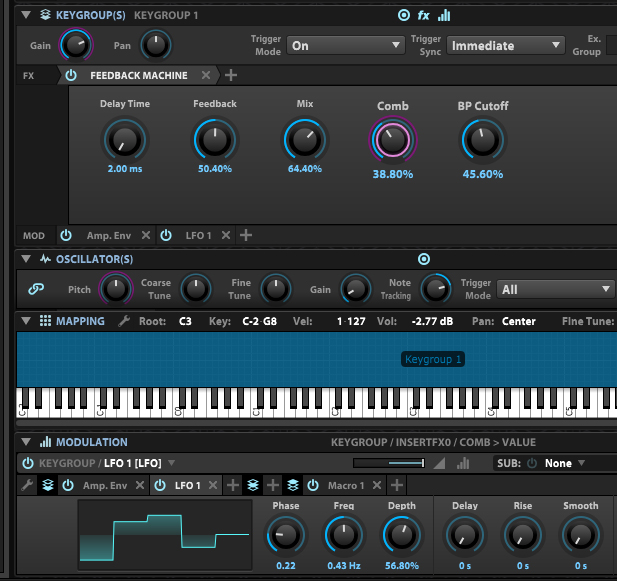Click the keygroup Gain knob
617x581 pixels.
click(x=76, y=45)
